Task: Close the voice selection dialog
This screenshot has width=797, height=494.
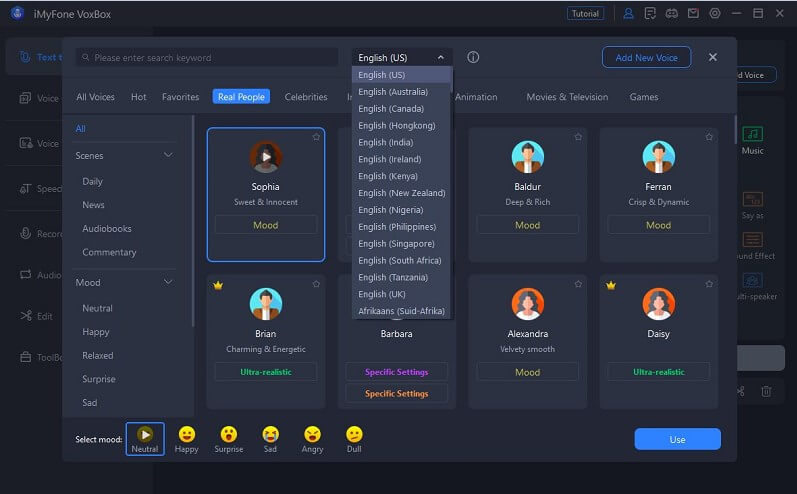Action: point(713,57)
